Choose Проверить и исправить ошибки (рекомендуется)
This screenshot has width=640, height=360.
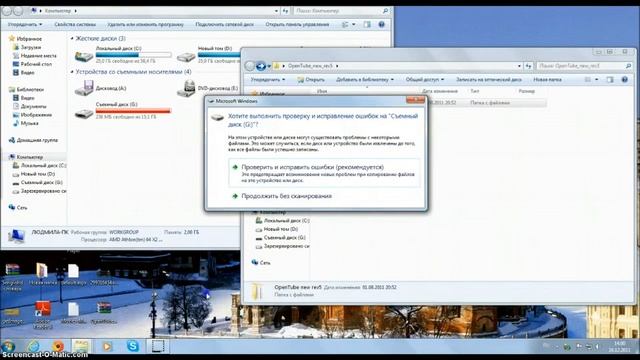click(324, 173)
